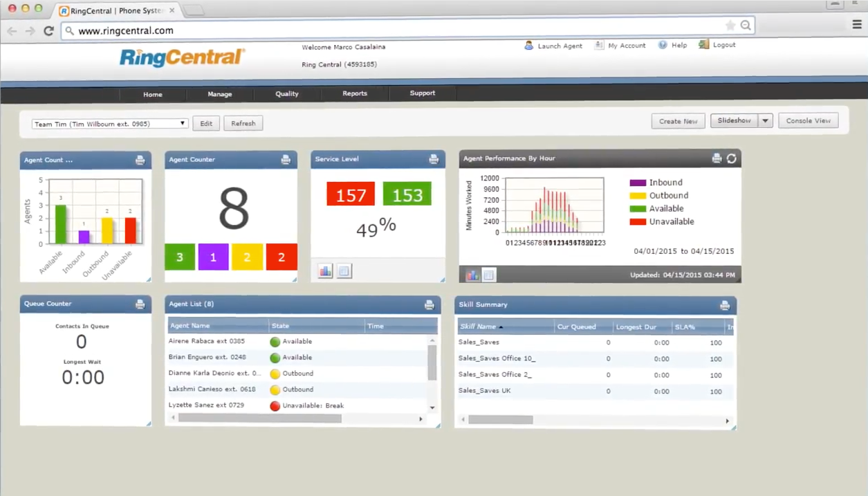Click the RingCentral logo
Screen dimensions: 868x496
[x=182, y=57]
